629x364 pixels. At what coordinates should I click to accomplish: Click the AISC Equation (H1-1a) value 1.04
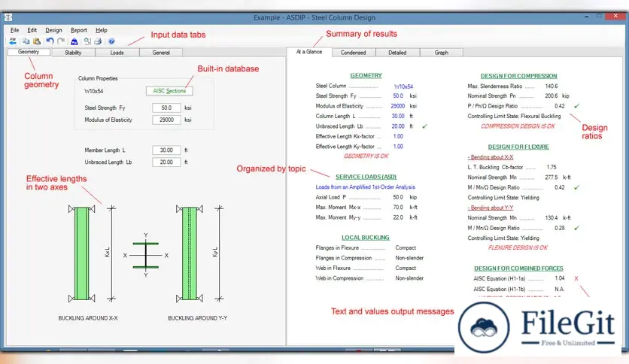(x=560, y=278)
